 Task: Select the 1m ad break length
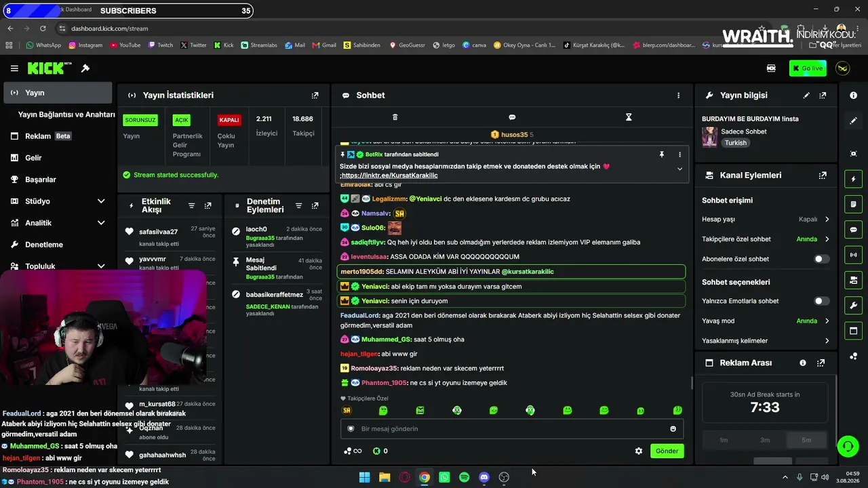[724, 441]
